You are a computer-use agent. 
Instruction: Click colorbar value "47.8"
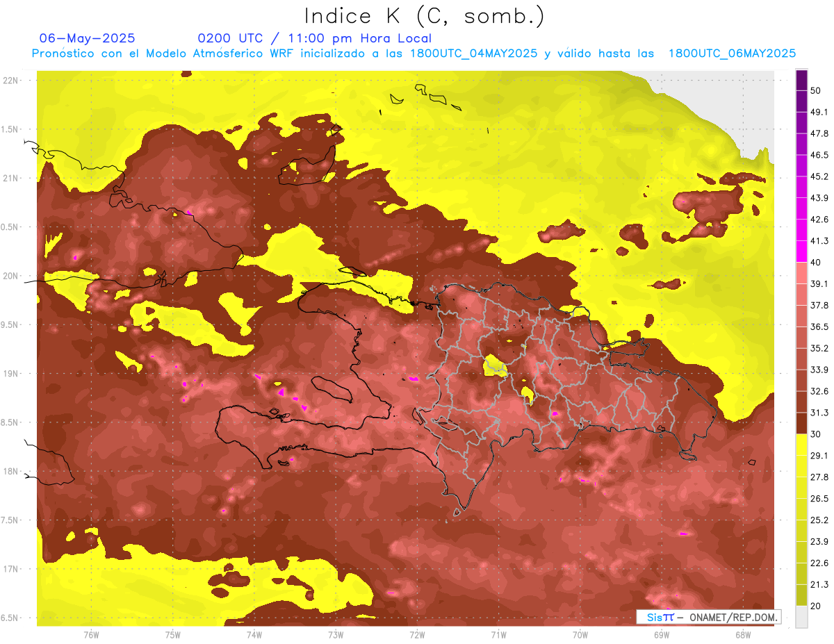tap(819, 133)
